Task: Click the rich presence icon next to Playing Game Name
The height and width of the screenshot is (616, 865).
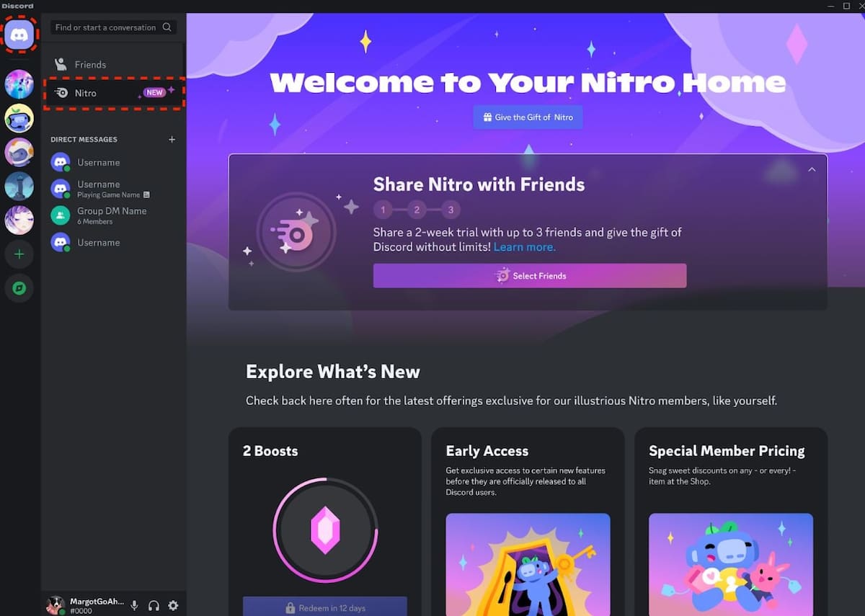Action: [146, 195]
